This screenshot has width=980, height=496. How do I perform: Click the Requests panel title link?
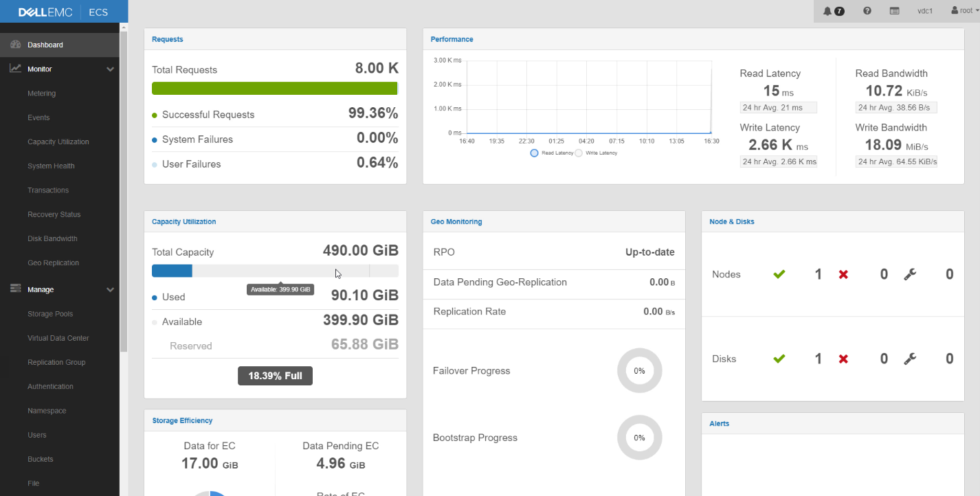point(168,39)
